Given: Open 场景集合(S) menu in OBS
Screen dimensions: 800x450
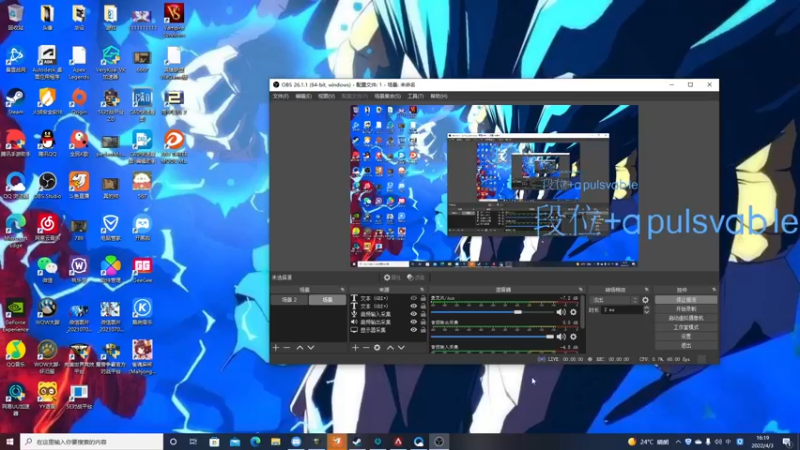Looking at the screenshot, I should 388,96.
